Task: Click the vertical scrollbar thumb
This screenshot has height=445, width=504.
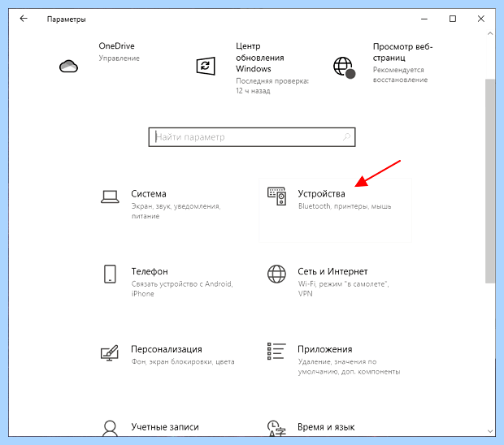Action: 490,181
